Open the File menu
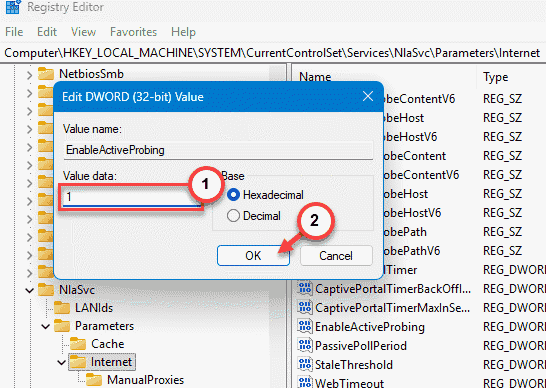The width and height of the screenshot is (546, 388). point(14,32)
